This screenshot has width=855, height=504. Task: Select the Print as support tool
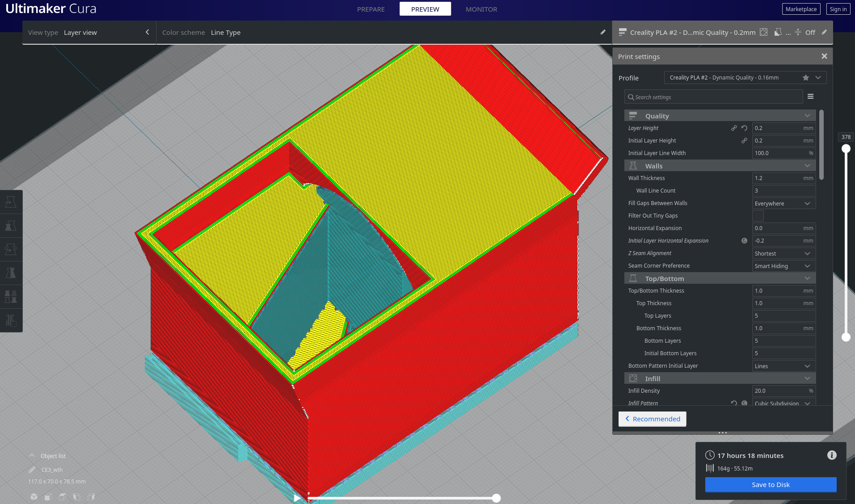coord(11,226)
